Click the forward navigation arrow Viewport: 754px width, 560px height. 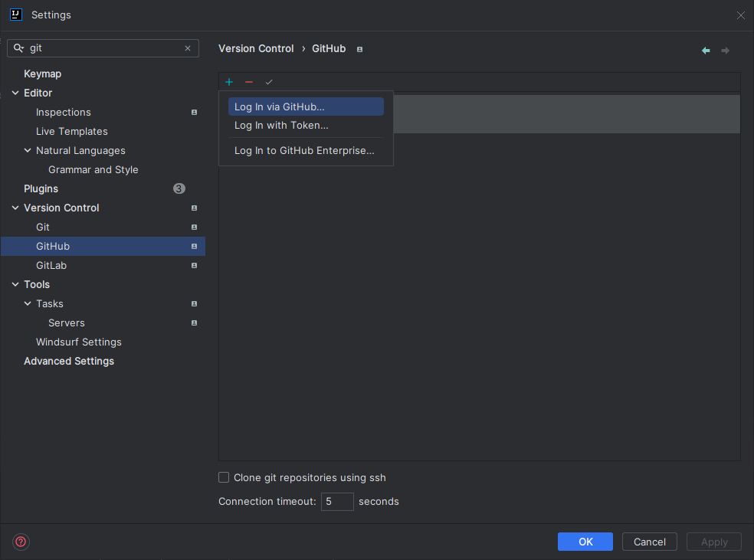(725, 51)
